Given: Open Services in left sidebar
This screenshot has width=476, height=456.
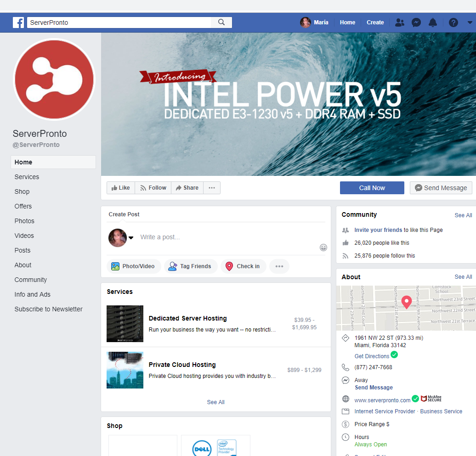Looking at the screenshot, I should pyautogui.click(x=27, y=177).
